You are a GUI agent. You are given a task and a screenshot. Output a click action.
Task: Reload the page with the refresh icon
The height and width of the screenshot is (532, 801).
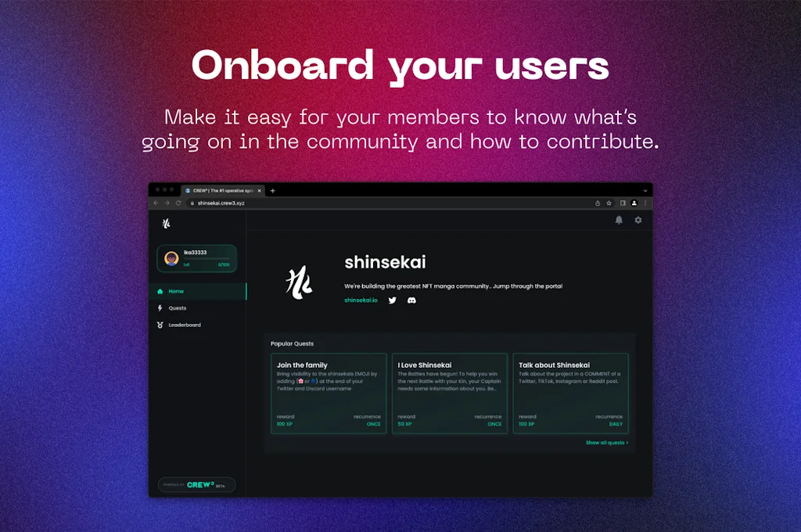178,203
